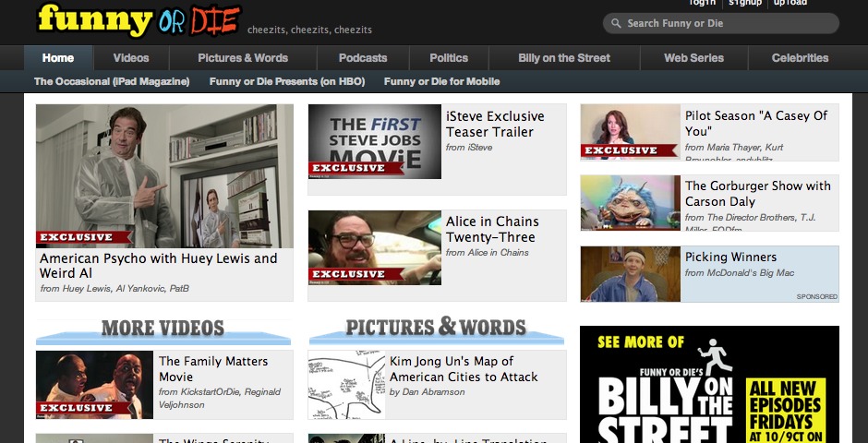This screenshot has height=443, width=868.
Task: Open the Alice in Chains video thumbnail
Action: click(375, 247)
